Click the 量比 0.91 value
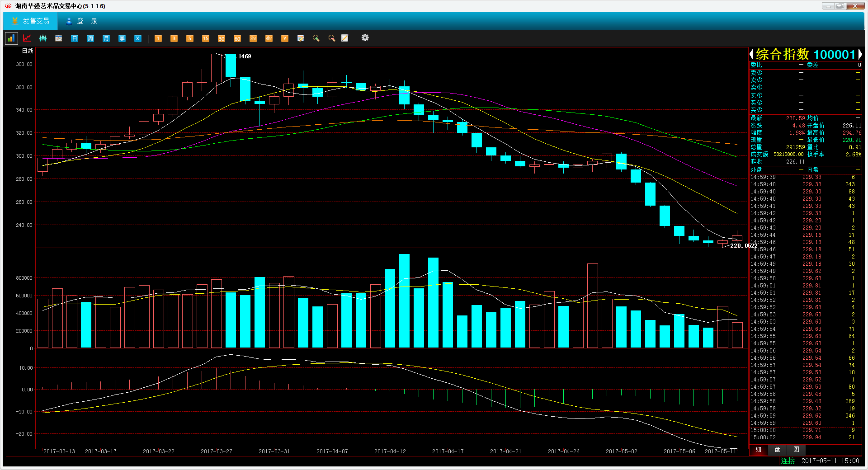Viewport: 868px width, 470px height. 855,147
